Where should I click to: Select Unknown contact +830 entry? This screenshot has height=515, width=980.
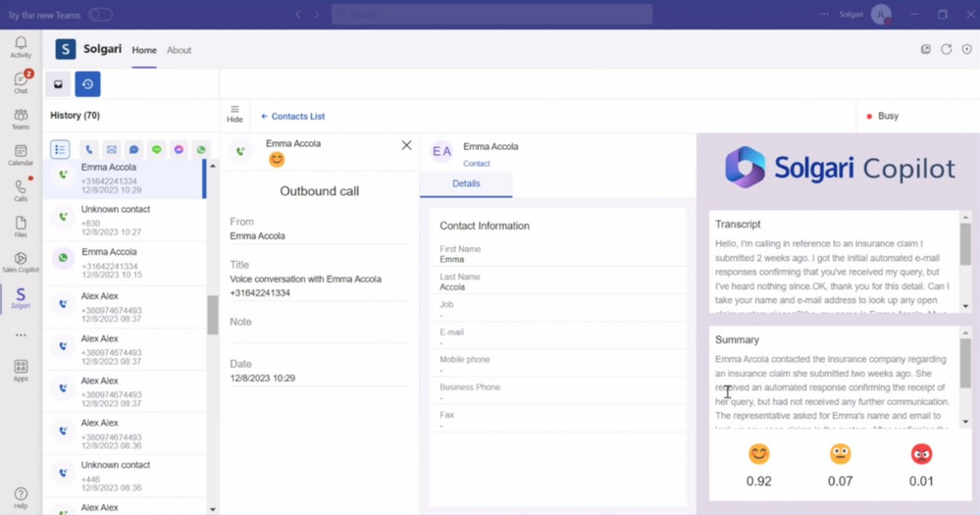124,220
